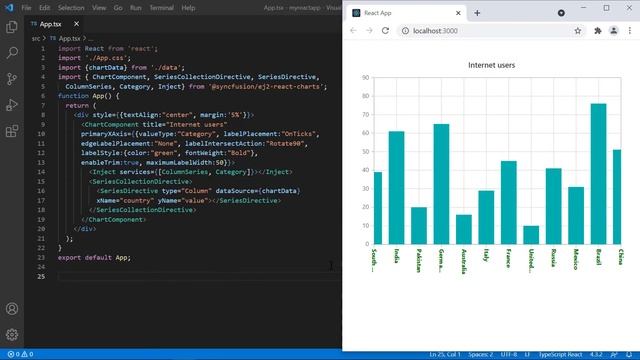Open the notifications bell in the status bar

(629, 354)
